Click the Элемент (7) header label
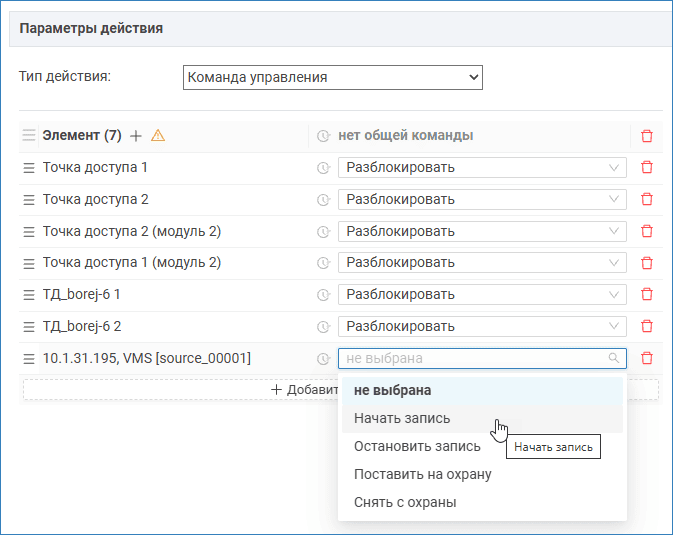 click(x=82, y=135)
